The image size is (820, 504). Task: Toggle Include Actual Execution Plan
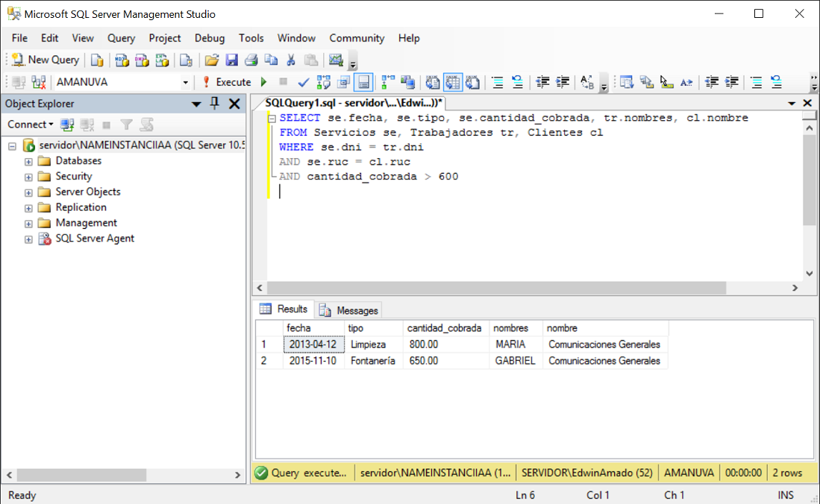[x=388, y=82]
